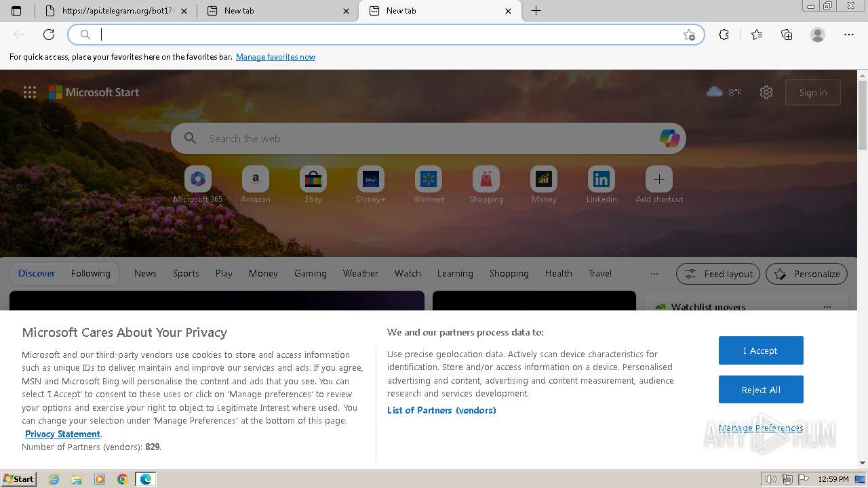Image resolution: width=868 pixels, height=488 pixels.
Task: Close the api.telegram.org tab
Action: [x=184, y=11]
